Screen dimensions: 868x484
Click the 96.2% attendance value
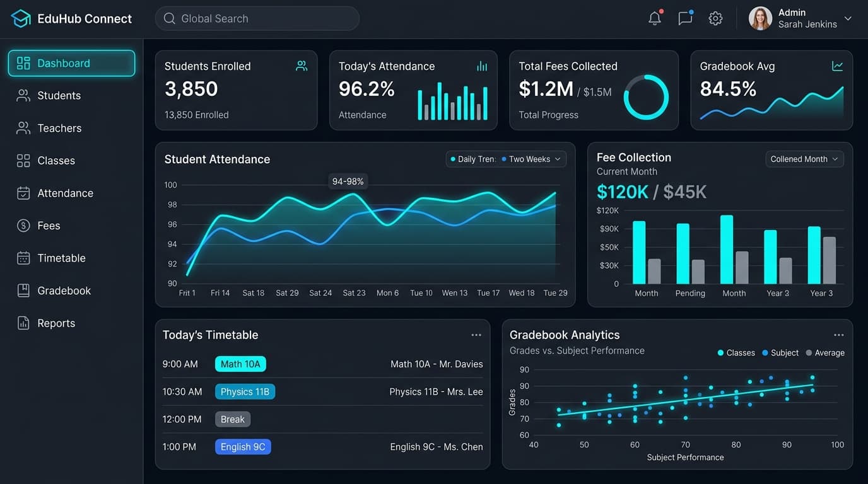367,89
